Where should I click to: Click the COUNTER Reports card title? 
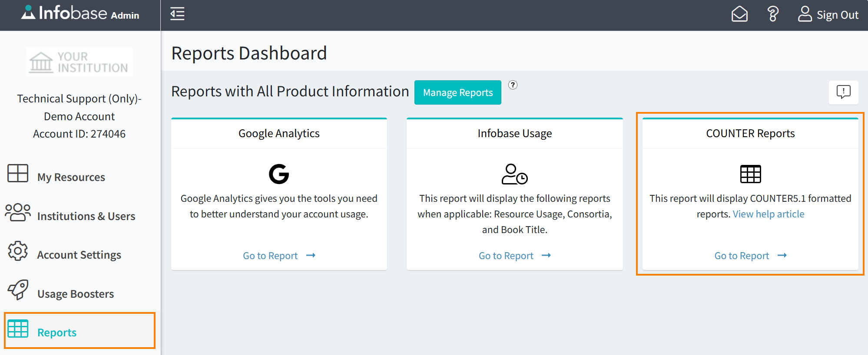750,133
